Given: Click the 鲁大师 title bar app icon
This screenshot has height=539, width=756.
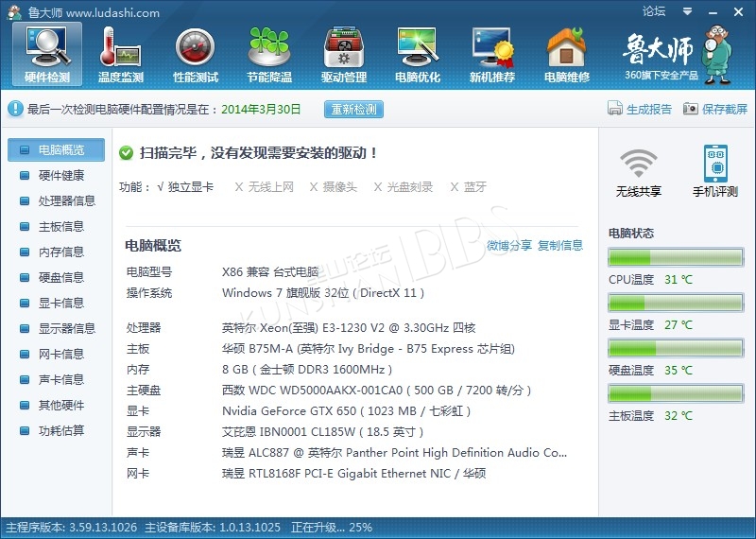Looking at the screenshot, I should click(x=14, y=12).
